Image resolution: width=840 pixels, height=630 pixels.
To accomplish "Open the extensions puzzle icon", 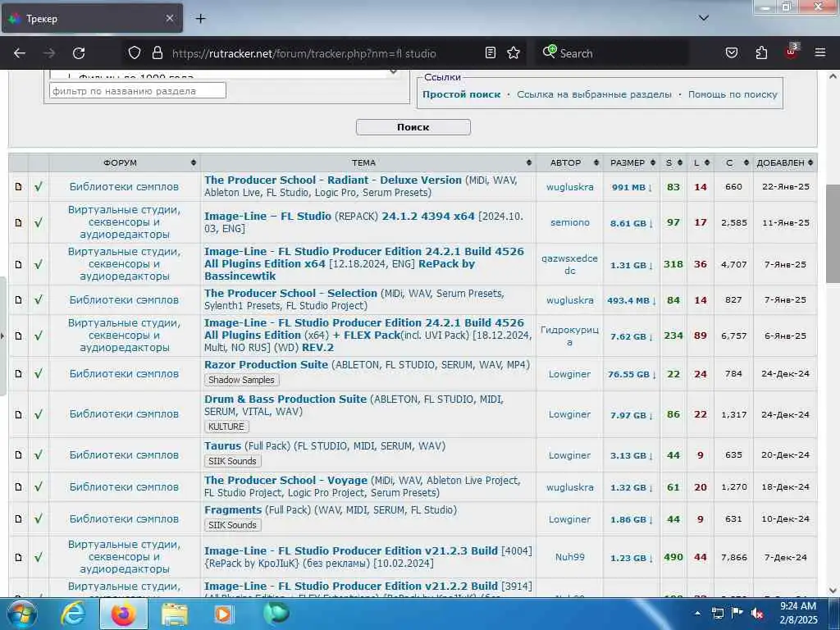I will tap(761, 52).
